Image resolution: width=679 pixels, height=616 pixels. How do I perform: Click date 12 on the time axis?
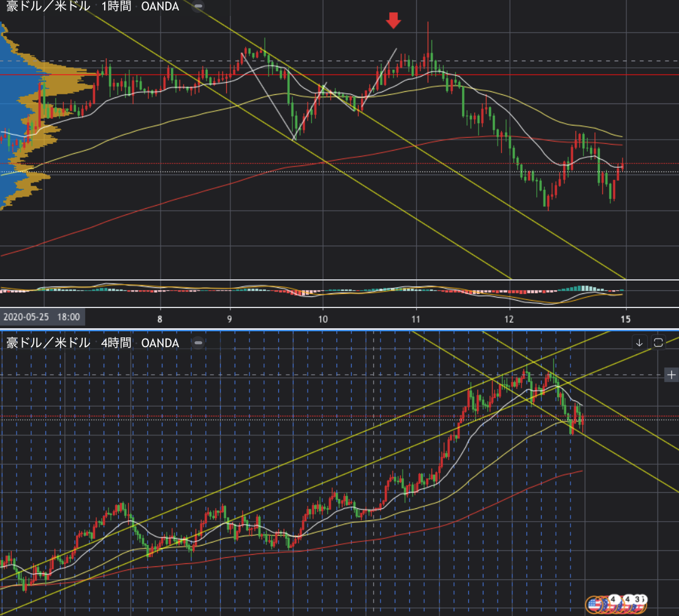[509, 319]
